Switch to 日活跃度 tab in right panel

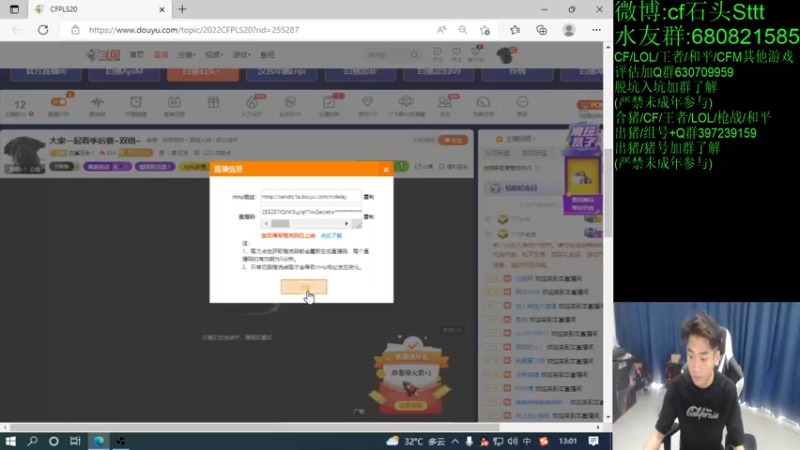[x=497, y=153]
